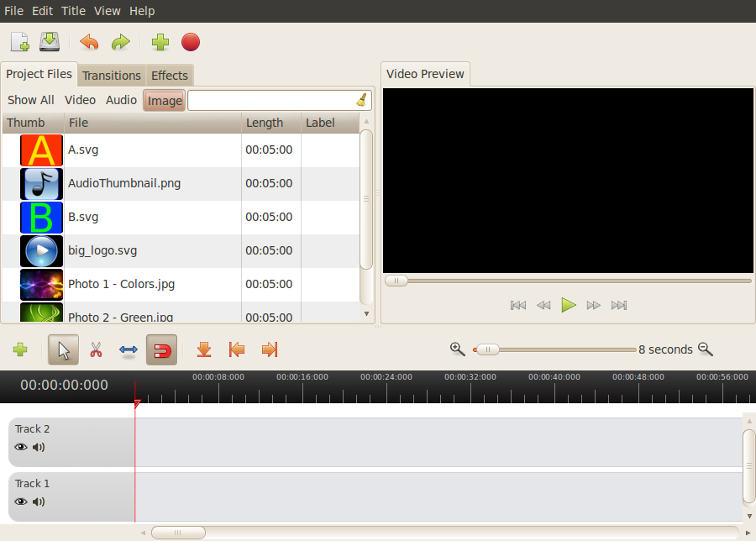This screenshot has width=756, height=541.
Task: Click the Save Project icon
Action: [x=49, y=42]
